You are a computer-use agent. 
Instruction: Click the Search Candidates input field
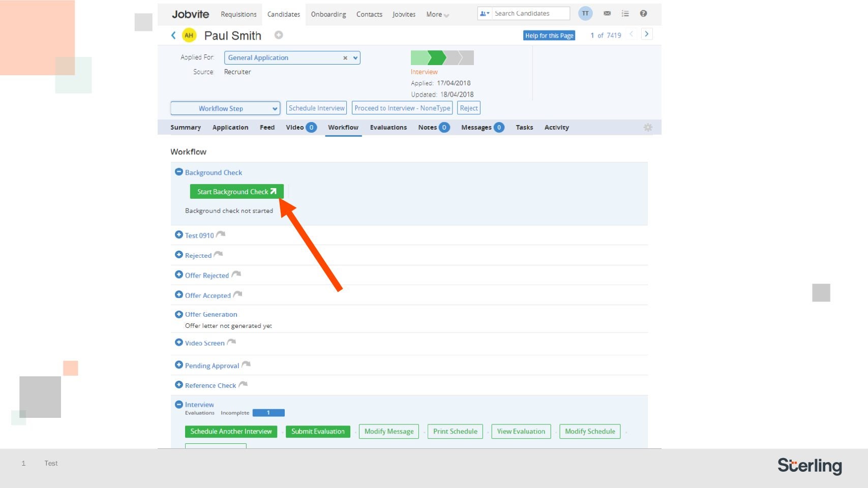530,14
